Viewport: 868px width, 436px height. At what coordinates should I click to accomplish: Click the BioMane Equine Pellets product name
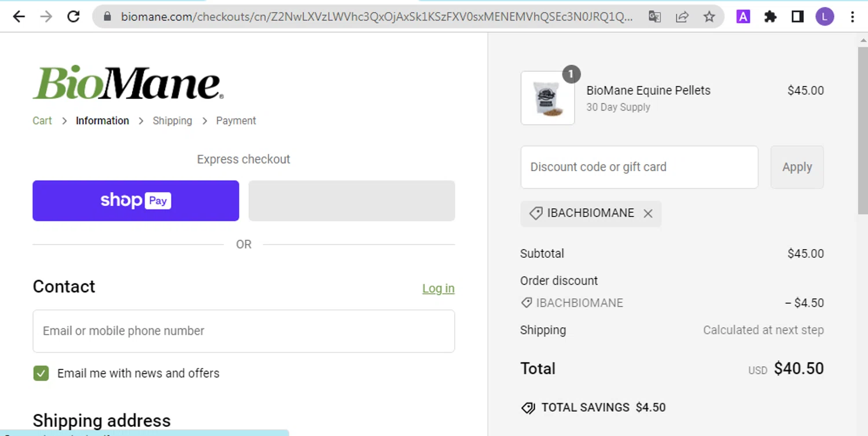coord(648,90)
